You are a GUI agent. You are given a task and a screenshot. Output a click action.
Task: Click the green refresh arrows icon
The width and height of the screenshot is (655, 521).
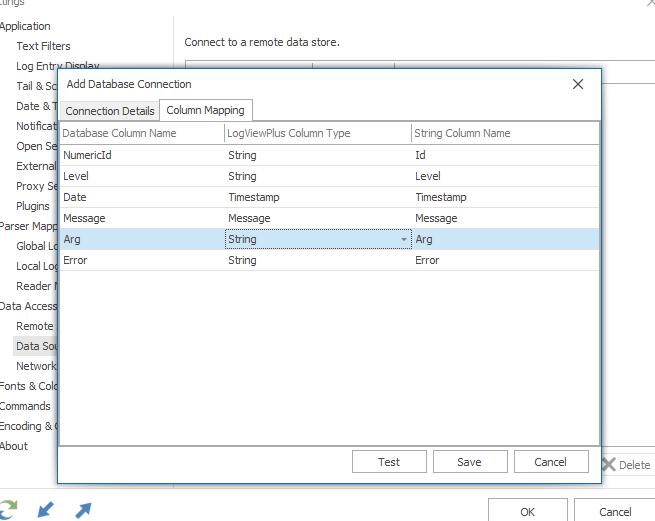[8, 510]
